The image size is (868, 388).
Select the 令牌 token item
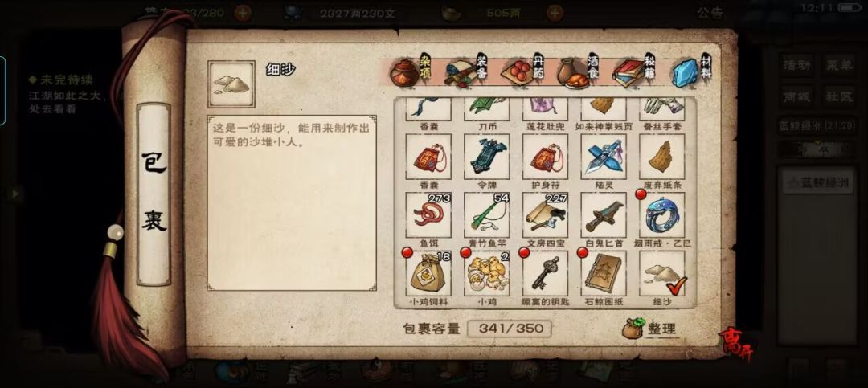[486, 157]
